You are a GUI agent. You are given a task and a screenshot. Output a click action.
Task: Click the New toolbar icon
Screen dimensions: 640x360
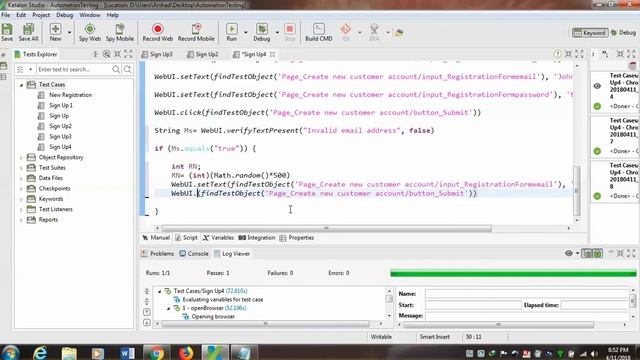[56, 32]
